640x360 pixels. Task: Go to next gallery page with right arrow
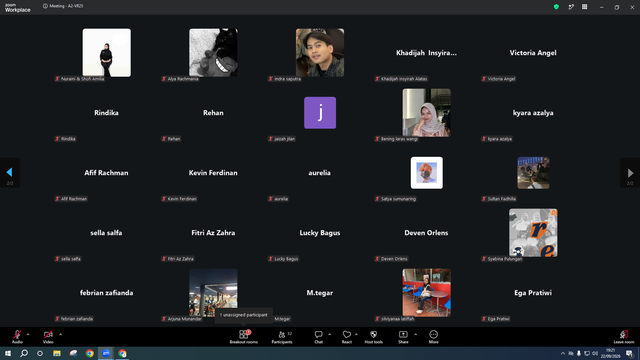630,173
